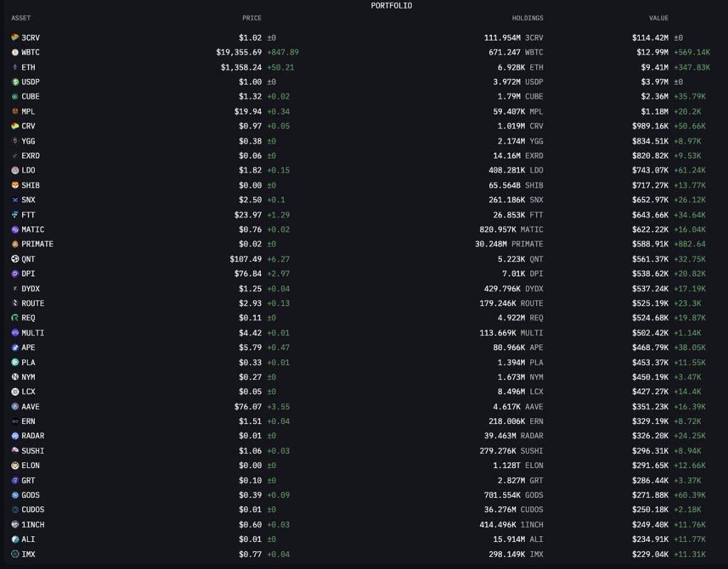728x569 pixels.
Task: Click ETH price $1,358.24
Action: (x=241, y=67)
